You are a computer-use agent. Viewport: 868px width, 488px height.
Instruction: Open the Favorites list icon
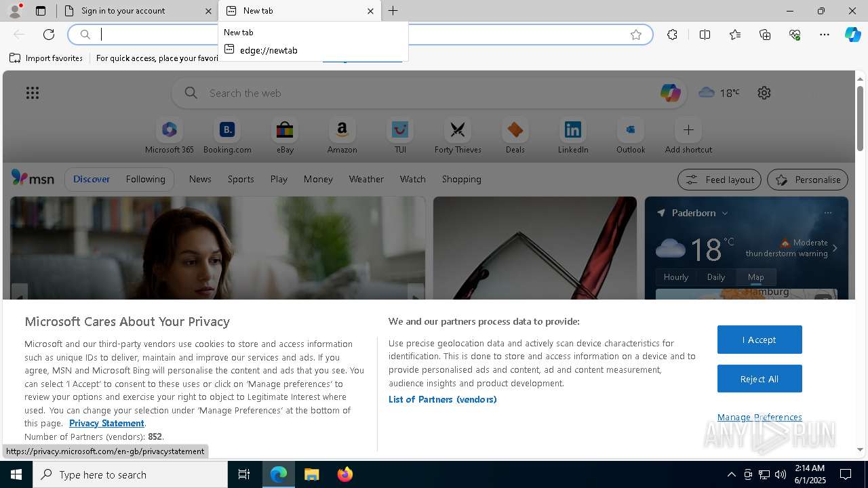735,35
